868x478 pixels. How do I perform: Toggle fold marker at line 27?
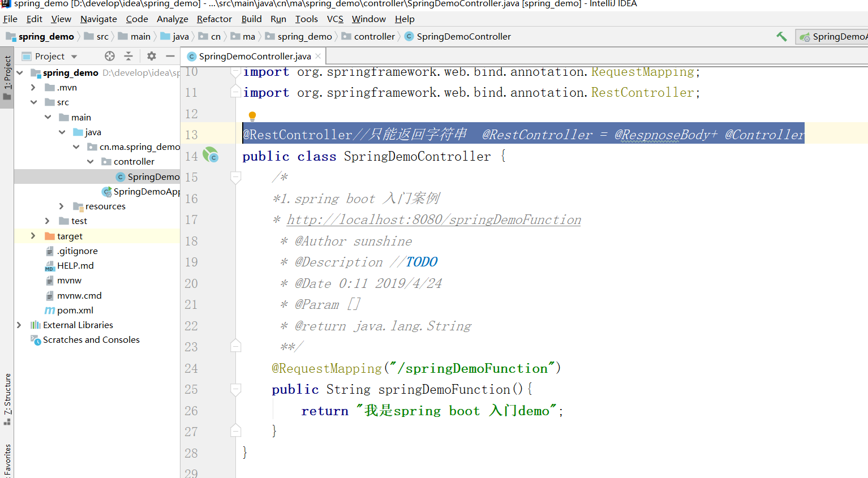[x=236, y=431]
